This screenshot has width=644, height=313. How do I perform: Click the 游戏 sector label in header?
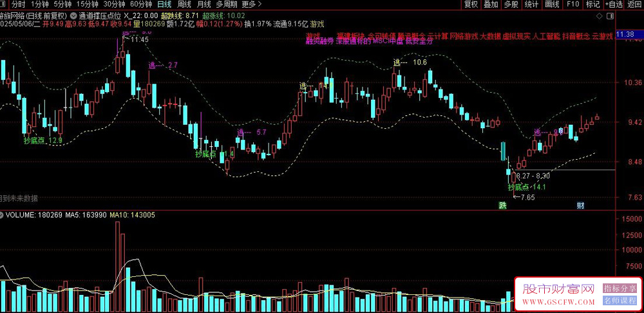[317, 24]
